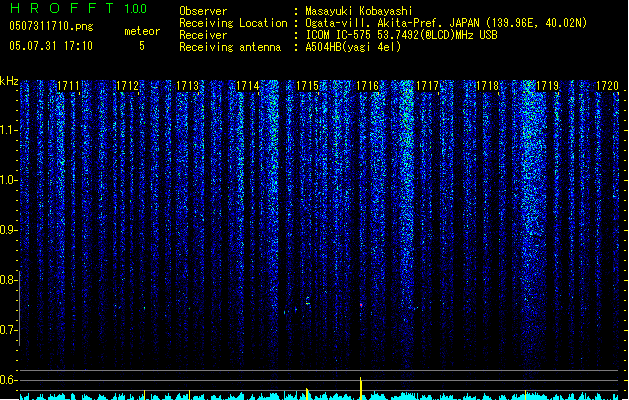Screen dimensions: 629x400
Task: Click the 0.7 kHz frequency tick label
Action: click(8, 330)
